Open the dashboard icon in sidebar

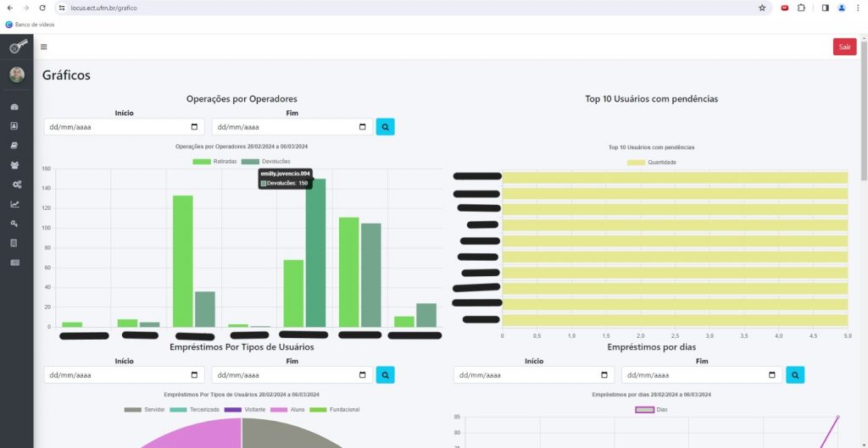point(15,108)
